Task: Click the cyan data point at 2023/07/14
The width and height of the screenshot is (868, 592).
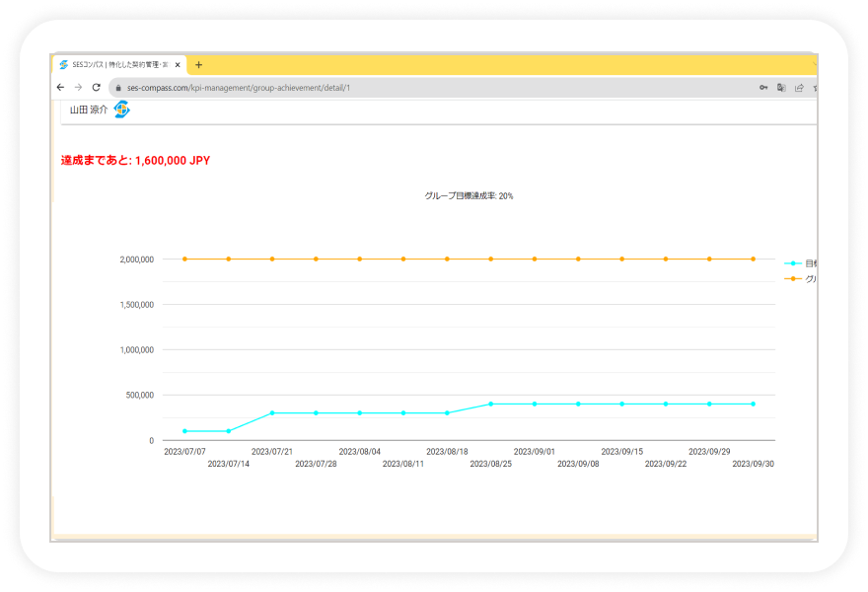Action: click(x=229, y=431)
